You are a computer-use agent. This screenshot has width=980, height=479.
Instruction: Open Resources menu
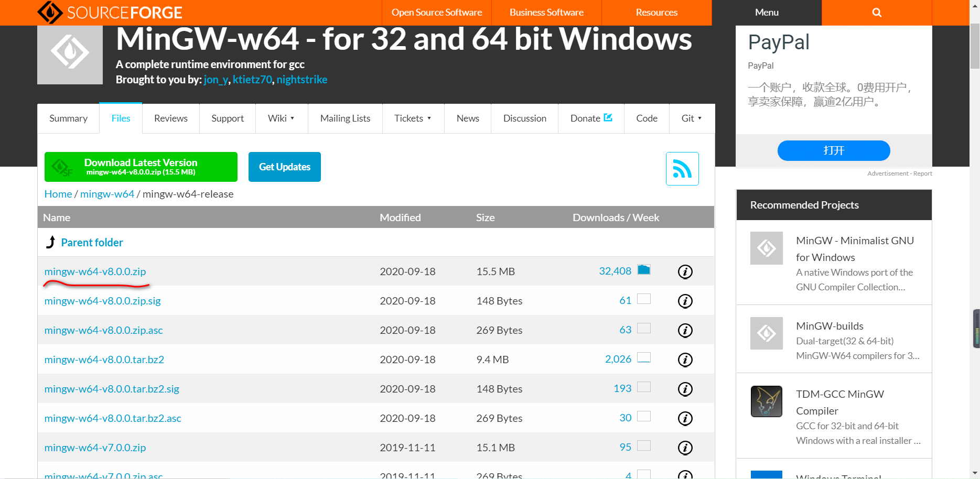(x=656, y=13)
